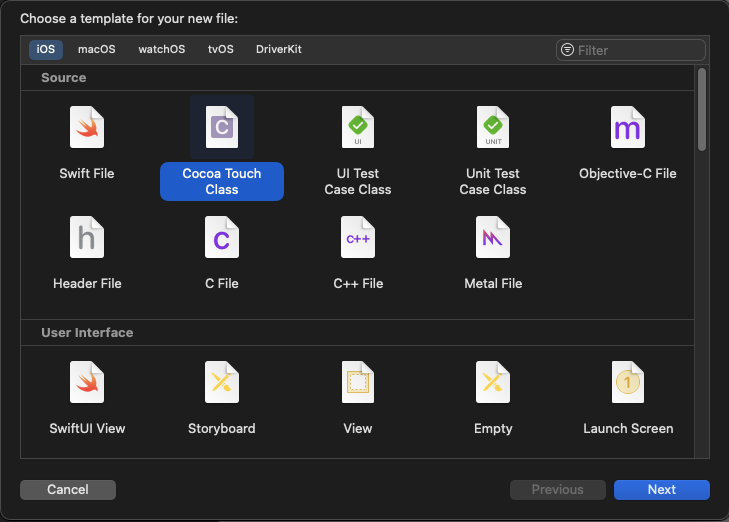
Task: Choose the Unit Test Case Class icon
Action: pyautogui.click(x=493, y=127)
